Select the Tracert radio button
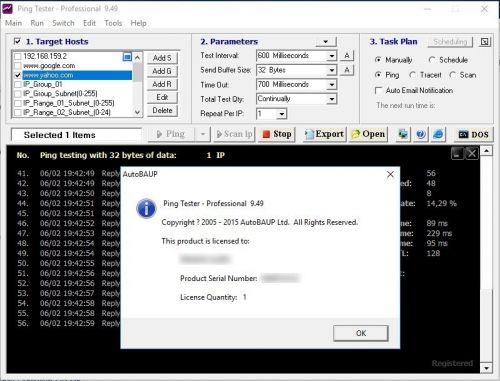500x381 pixels. pos(412,75)
